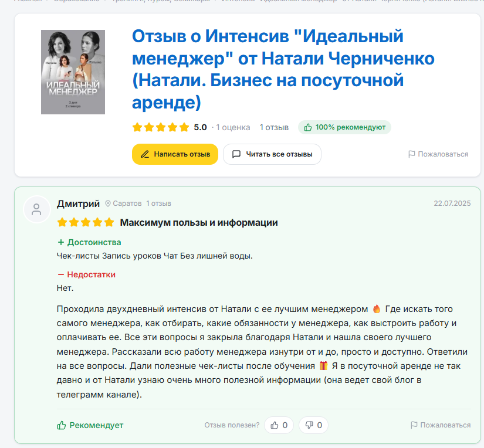Click the review date 22.07.2025

(452, 203)
